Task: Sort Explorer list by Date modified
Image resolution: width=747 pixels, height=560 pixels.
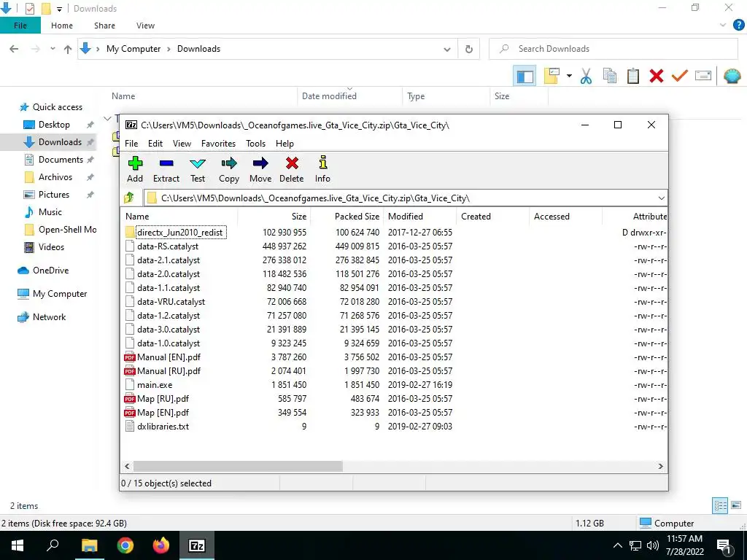Action: tap(349, 96)
